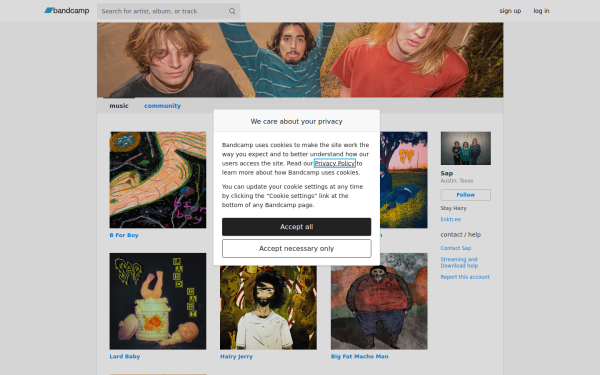Open the B For Boy album cover
This screenshot has width=600, height=375.
(158, 180)
